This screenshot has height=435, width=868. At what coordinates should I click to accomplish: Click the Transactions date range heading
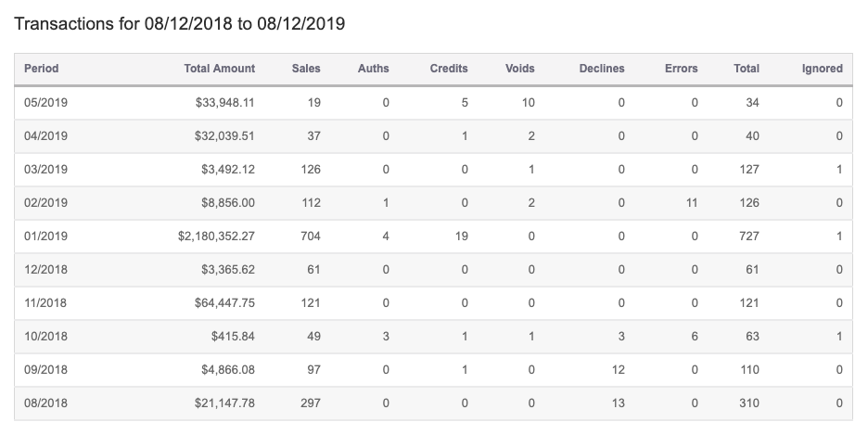coord(179,24)
